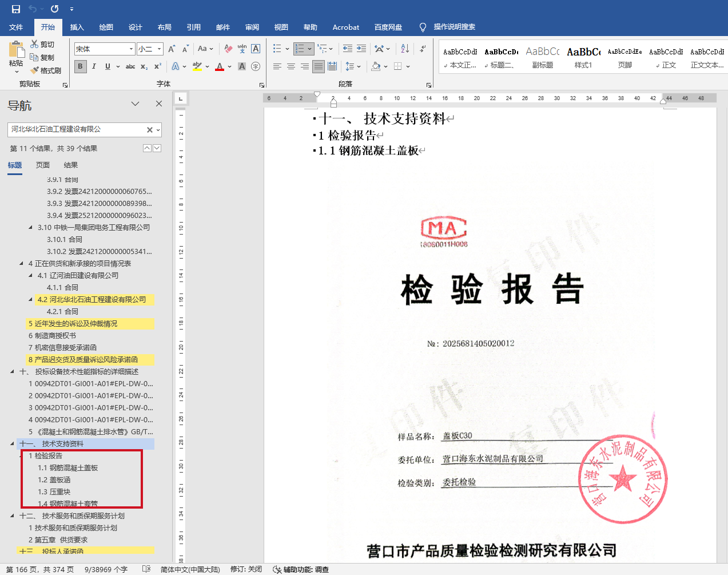Viewport: 728px width, 575px height.
Task: Apply multilevel list icon
Action: tap(323, 49)
